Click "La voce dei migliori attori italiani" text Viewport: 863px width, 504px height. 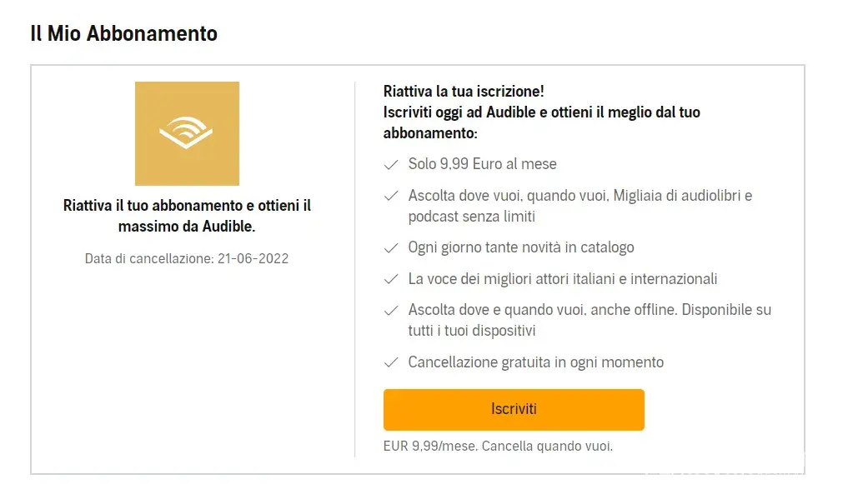563,279
